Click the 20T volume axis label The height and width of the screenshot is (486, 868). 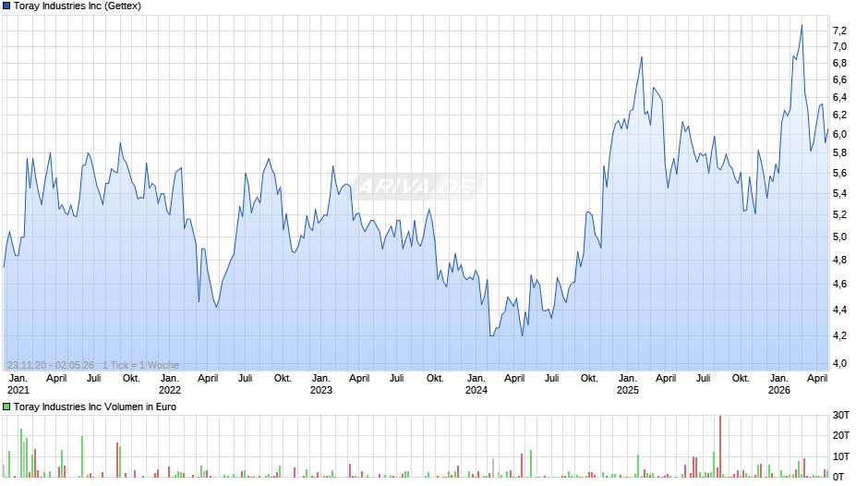click(x=841, y=435)
